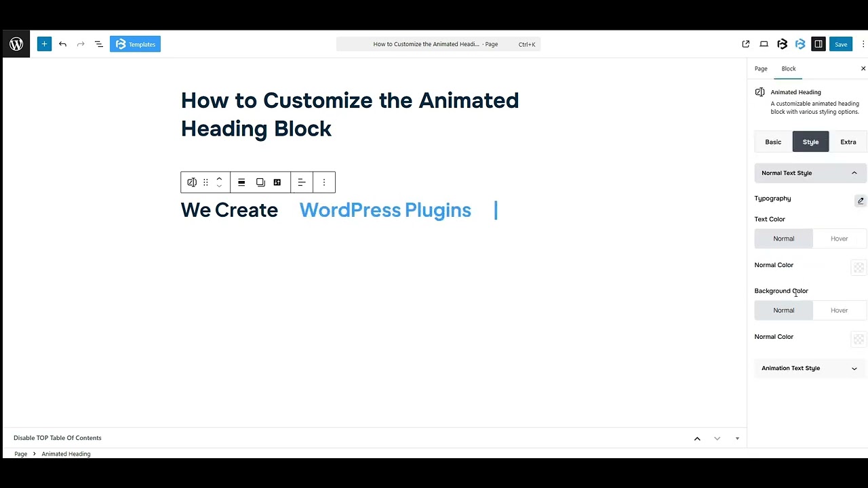The width and height of the screenshot is (868, 488).
Task: Open the block inserter with plus icon
Action: [44, 44]
